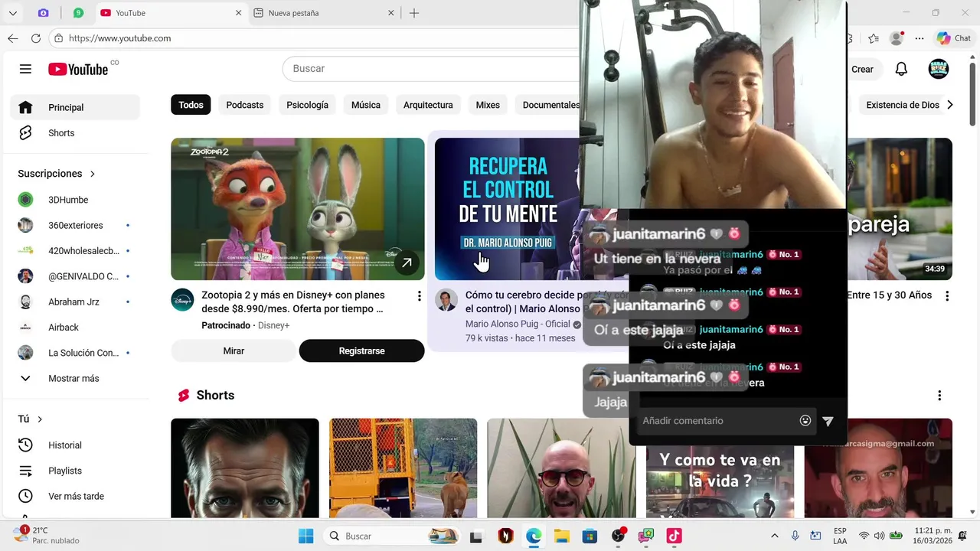Open Shorts in the sidebar

pyautogui.click(x=75, y=133)
